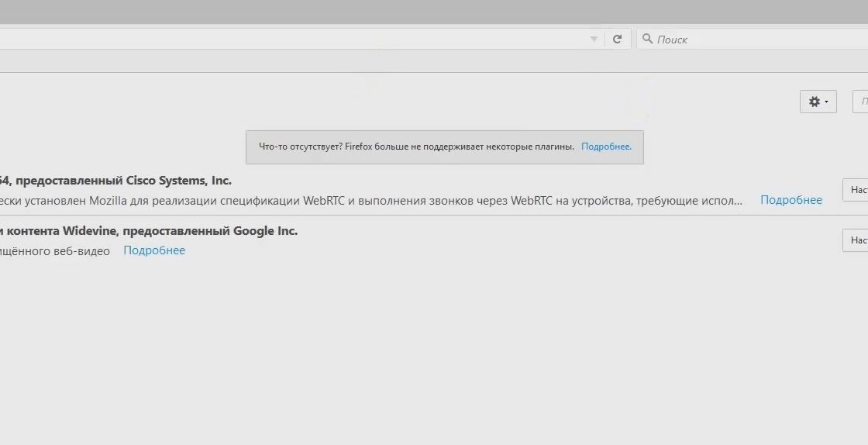Click the magnifier icon in search box
Viewport: 868px width, 445px height.
coord(646,39)
